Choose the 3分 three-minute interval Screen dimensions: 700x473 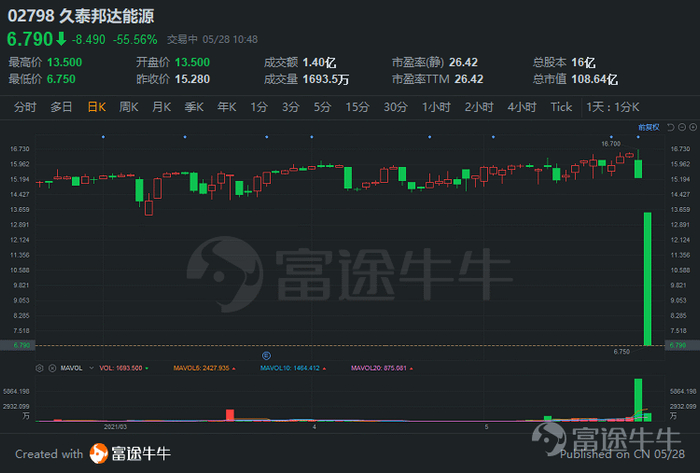point(291,107)
